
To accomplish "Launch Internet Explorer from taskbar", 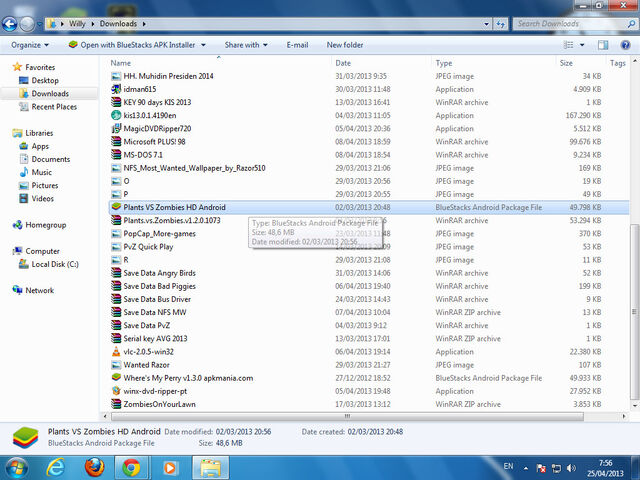I will tap(56, 468).
